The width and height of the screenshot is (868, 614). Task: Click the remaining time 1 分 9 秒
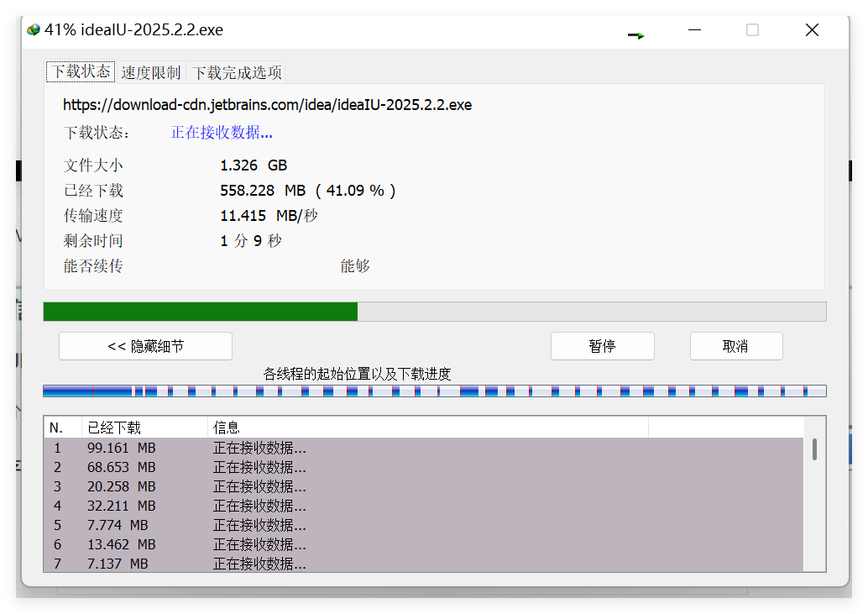tap(251, 240)
